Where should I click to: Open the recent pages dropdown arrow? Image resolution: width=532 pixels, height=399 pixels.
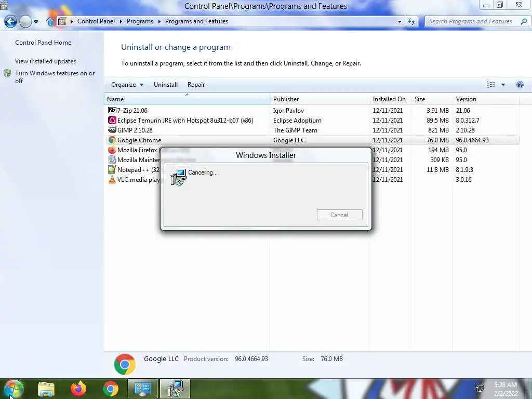[36, 22]
